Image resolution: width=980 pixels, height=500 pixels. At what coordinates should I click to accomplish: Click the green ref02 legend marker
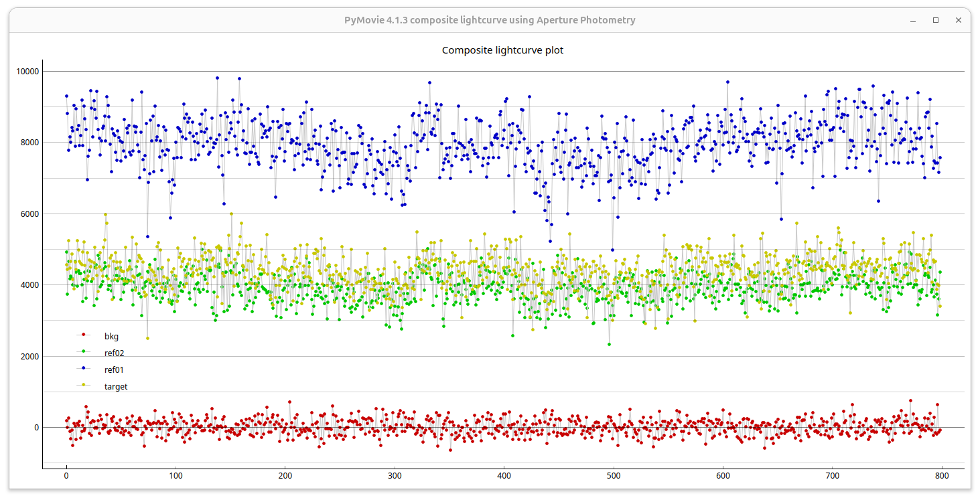pos(83,351)
